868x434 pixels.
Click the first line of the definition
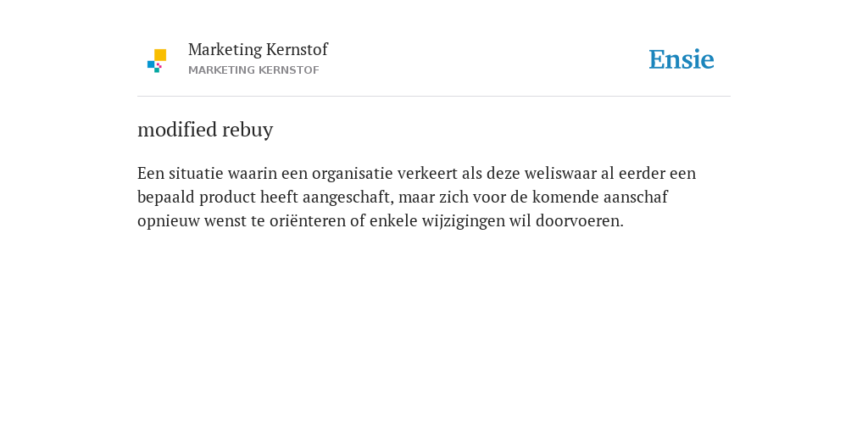point(416,174)
